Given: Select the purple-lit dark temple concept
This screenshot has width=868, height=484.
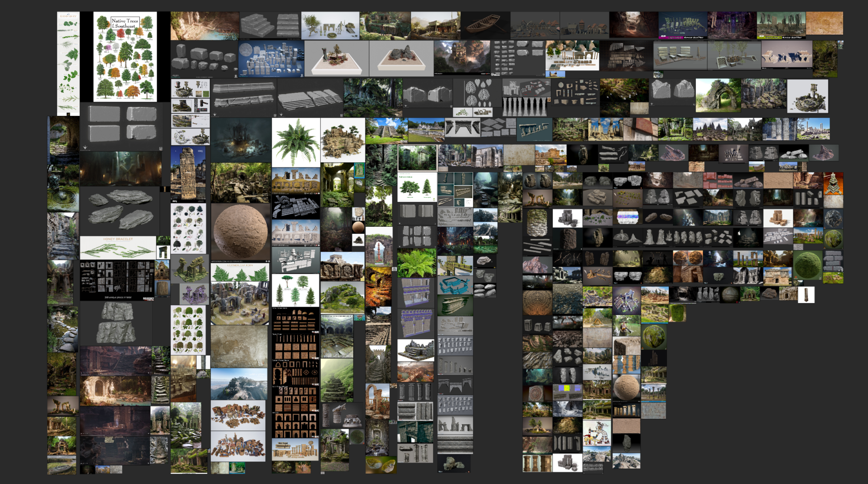Looking at the screenshot, I should point(732,25).
